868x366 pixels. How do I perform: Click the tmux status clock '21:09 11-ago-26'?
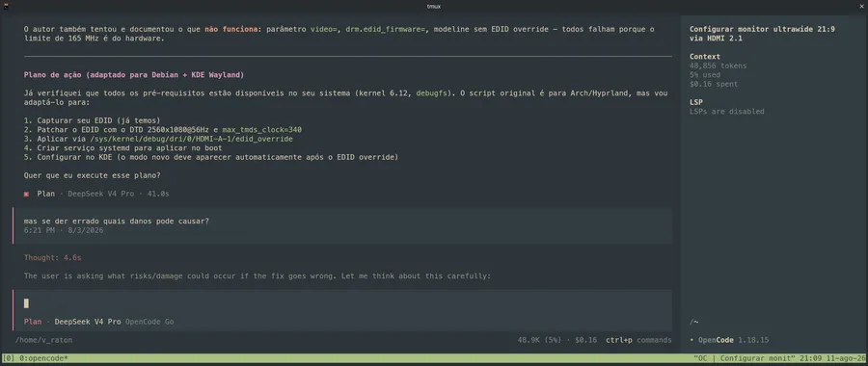click(832, 358)
